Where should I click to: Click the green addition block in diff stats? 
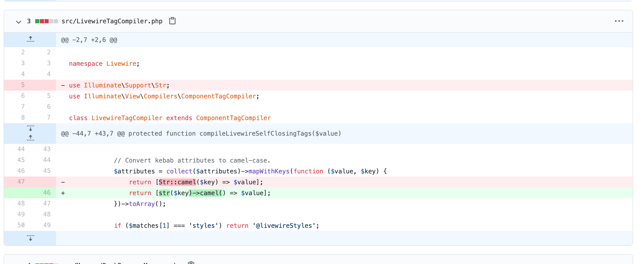[38, 21]
